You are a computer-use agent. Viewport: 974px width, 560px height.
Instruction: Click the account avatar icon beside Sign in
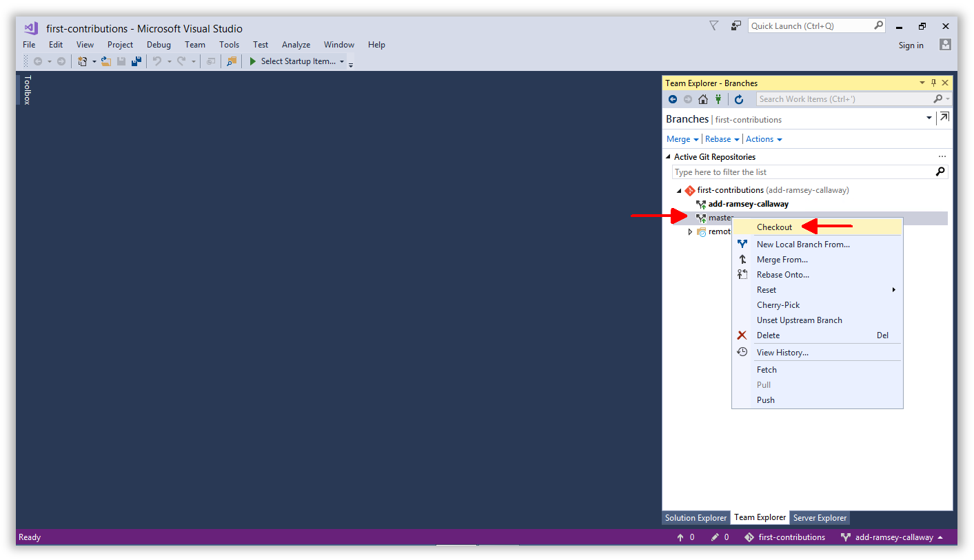point(945,44)
